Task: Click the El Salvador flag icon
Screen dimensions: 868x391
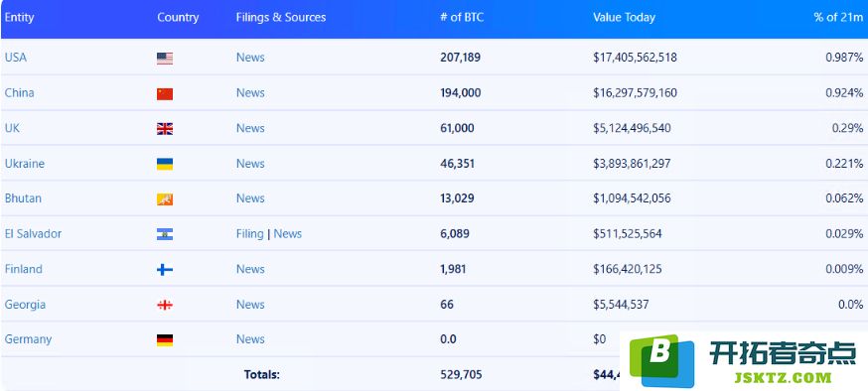Action: (x=165, y=234)
